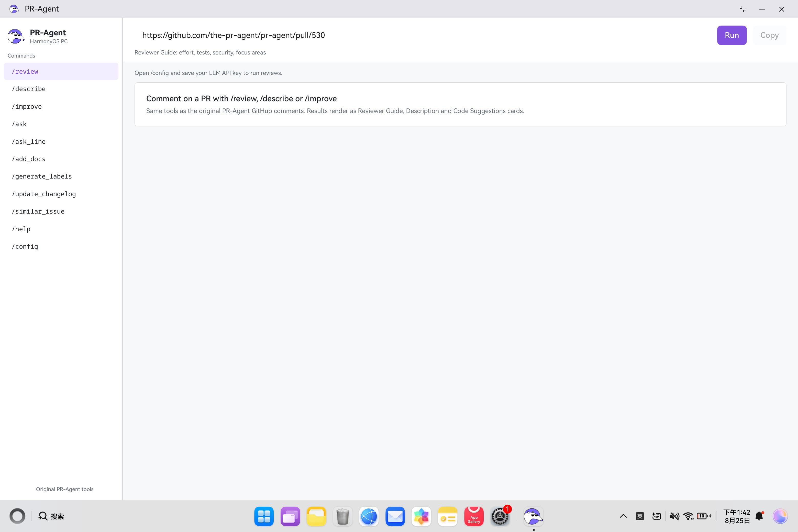This screenshot has height=532, width=798.
Task: Launch the assistant orb in taskbar corner
Action: click(x=780, y=516)
